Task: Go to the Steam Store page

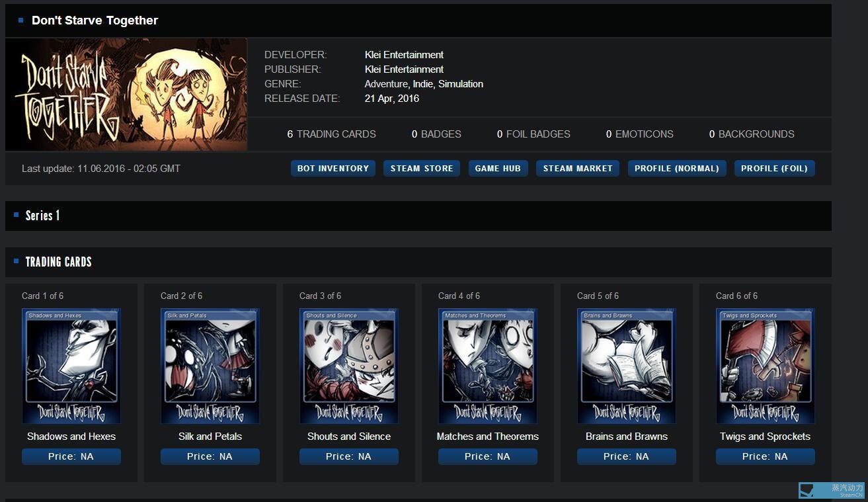Action: [422, 169]
